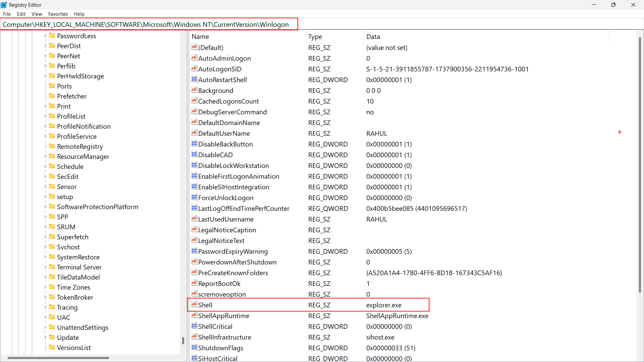Click the AutoRestartShell DWORD value icon
The height and width of the screenshot is (362, 644).
194,79
